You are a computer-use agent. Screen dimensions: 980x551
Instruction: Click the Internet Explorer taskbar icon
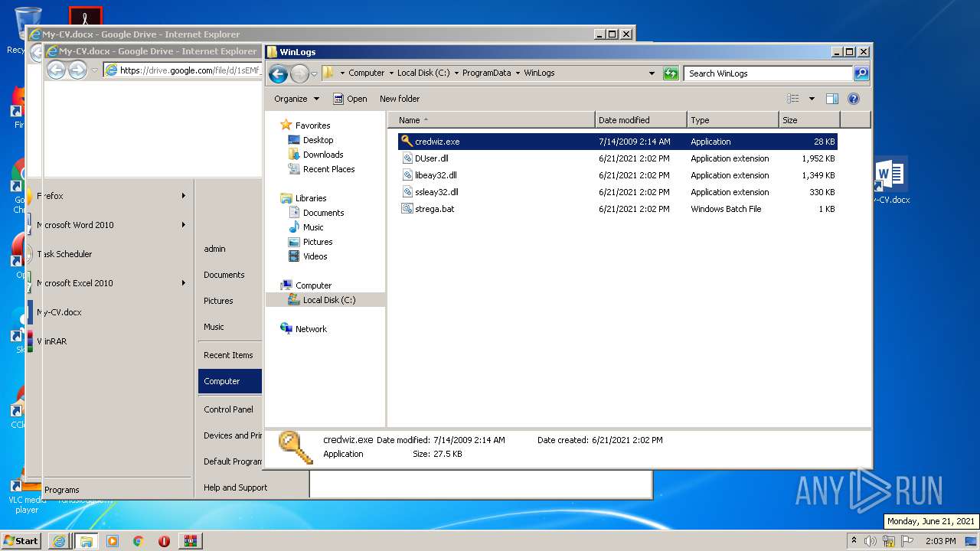[59, 541]
